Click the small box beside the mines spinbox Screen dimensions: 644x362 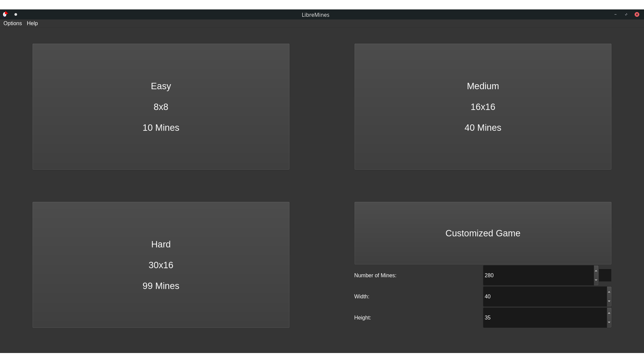point(605,275)
